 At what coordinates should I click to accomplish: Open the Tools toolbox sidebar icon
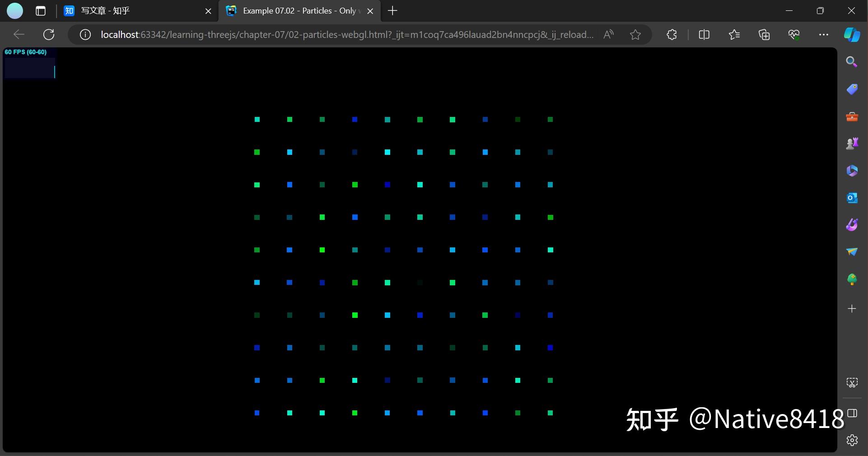point(852,116)
